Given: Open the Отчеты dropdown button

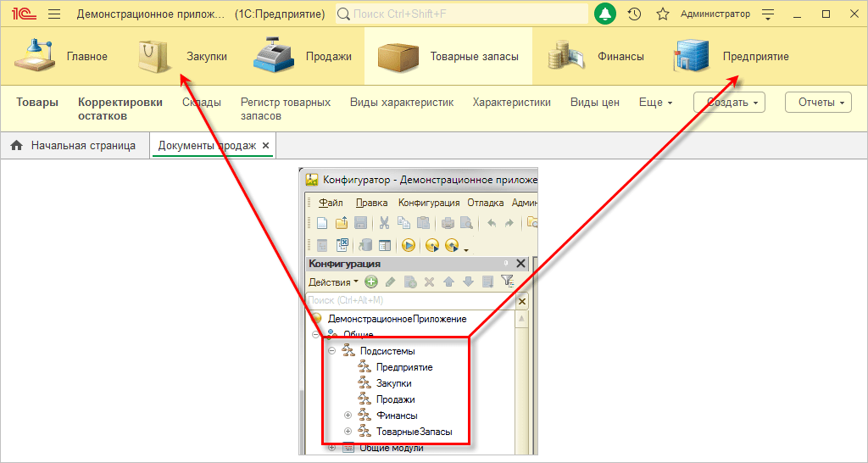Looking at the screenshot, I should [x=818, y=103].
